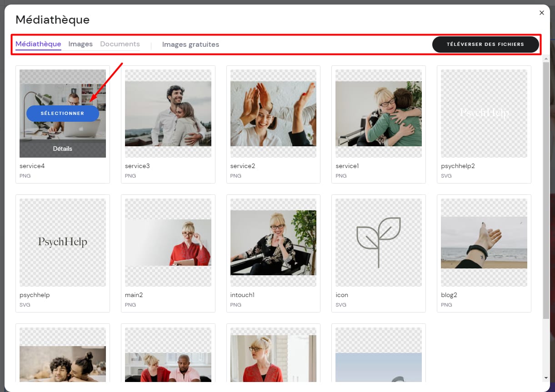Click the vertical scrollbar thumb of the media grid
This screenshot has width=555, height=392.
pyautogui.click(x=546, y=191)
